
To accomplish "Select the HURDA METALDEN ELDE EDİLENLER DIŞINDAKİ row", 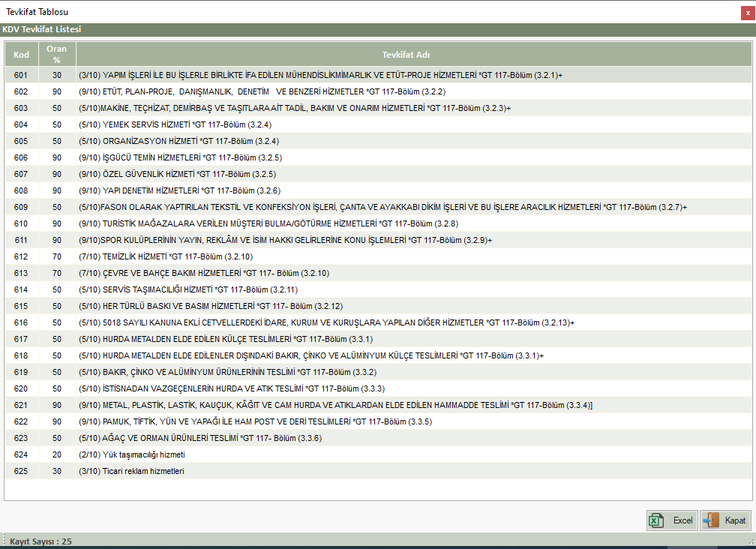I will [x=379, y=355].
